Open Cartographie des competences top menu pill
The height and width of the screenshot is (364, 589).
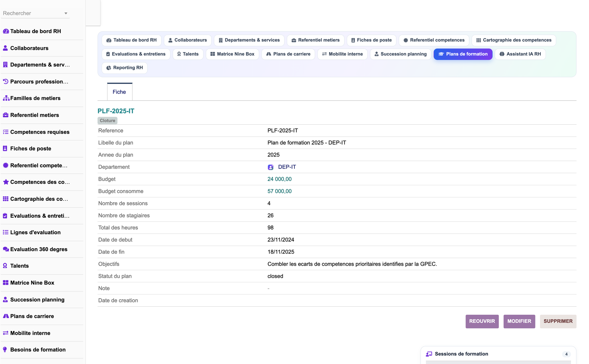pyautogui.click(x=514, y=40)
